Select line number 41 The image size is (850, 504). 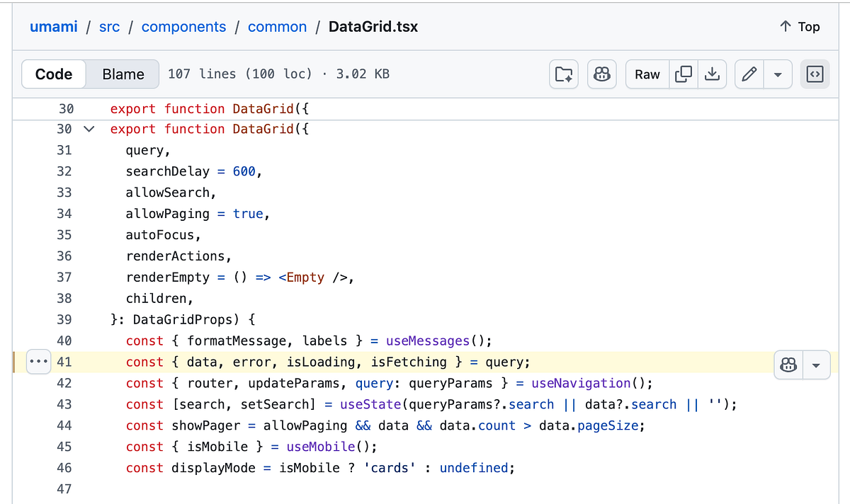[64, 362]
